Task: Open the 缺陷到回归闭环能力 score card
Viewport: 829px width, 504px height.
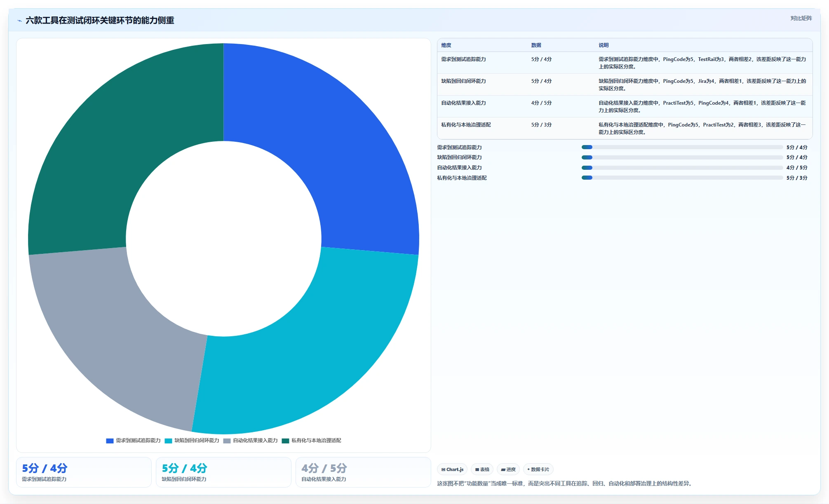Action: (x=223, y=472)
